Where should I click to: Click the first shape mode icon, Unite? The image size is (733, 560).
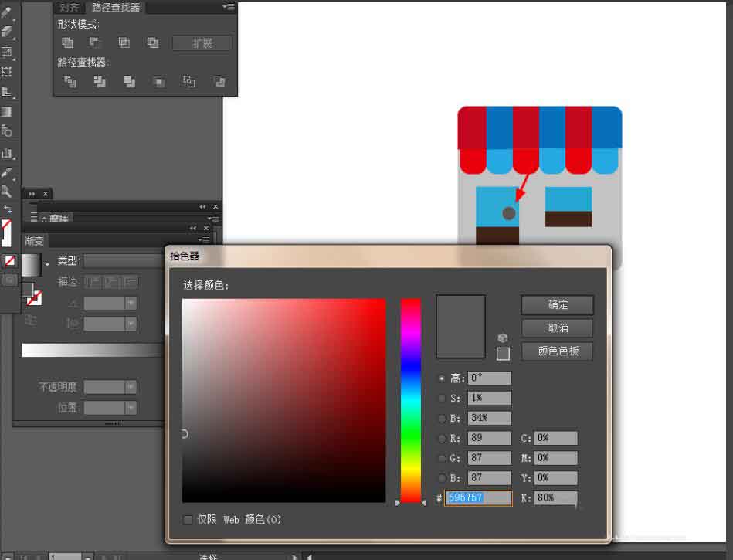(67, 43)
